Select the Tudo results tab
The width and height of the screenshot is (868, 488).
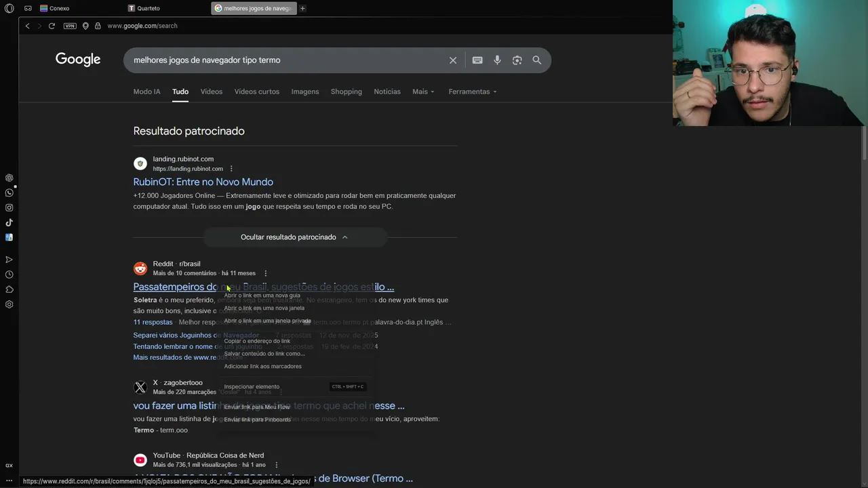coord(180,91)
